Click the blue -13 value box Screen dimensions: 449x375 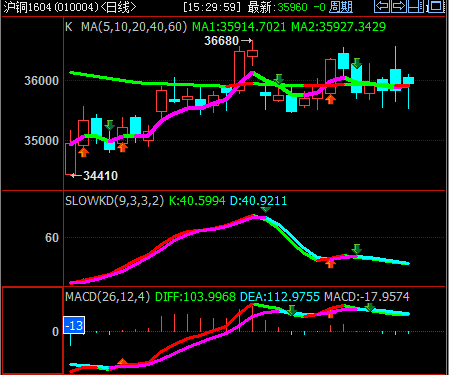(x=74, y=325)
